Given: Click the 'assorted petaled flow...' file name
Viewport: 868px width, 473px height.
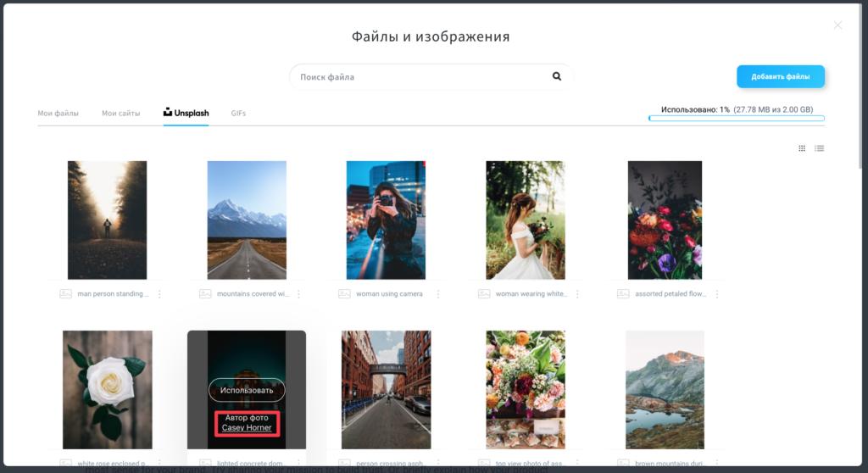Looking at the screenshot, I should 671,294.
